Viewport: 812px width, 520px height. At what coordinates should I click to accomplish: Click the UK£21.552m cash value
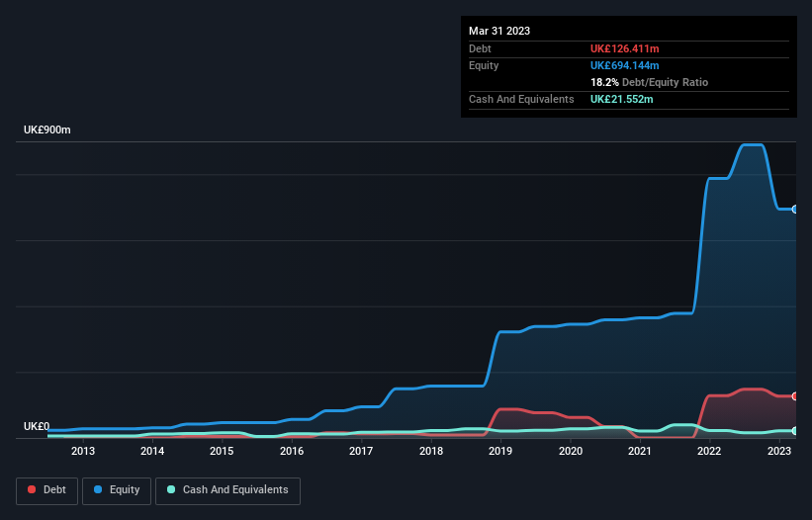tap(621, 99)
